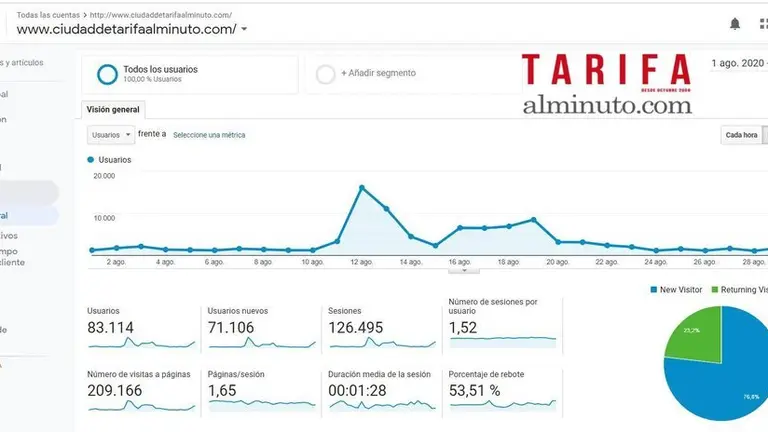Click the 19 ago. data point on chart
Image resolution: width=768 pixels, height=432 pixels.
click(533, 220)
